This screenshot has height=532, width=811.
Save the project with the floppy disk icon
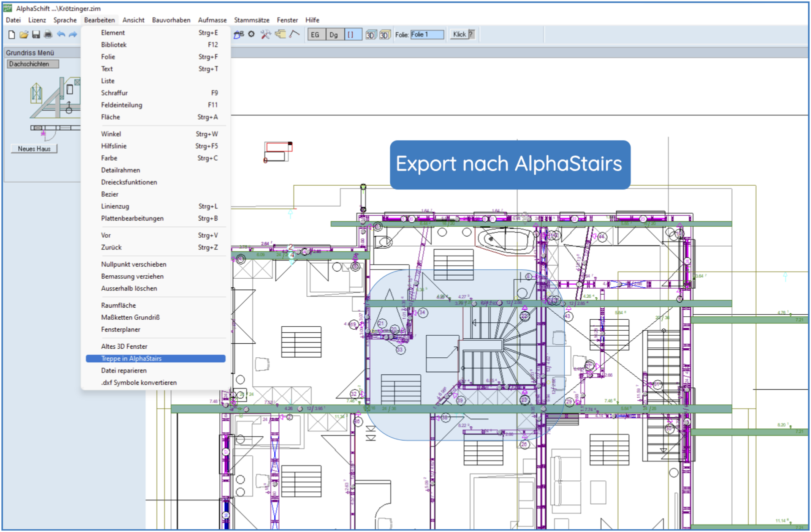click(36, 35)
